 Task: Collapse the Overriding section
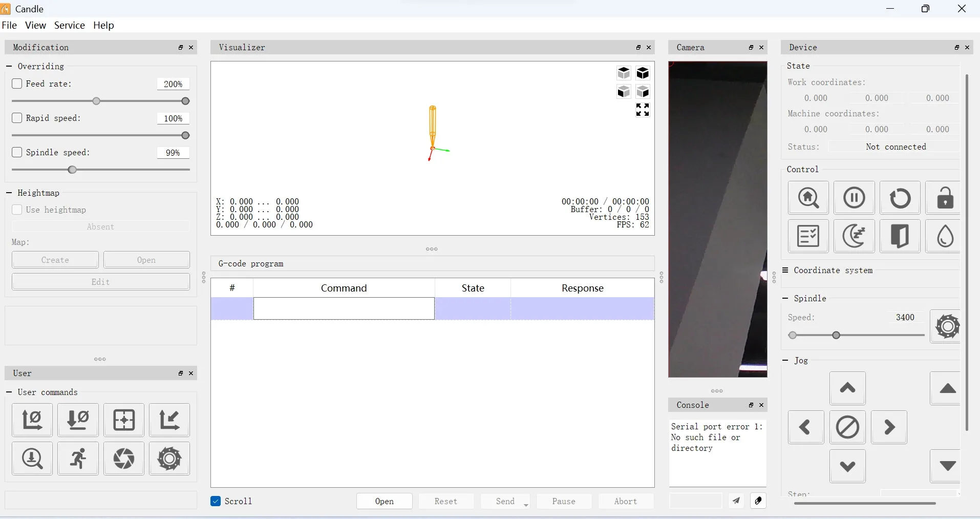coord(9,66)
